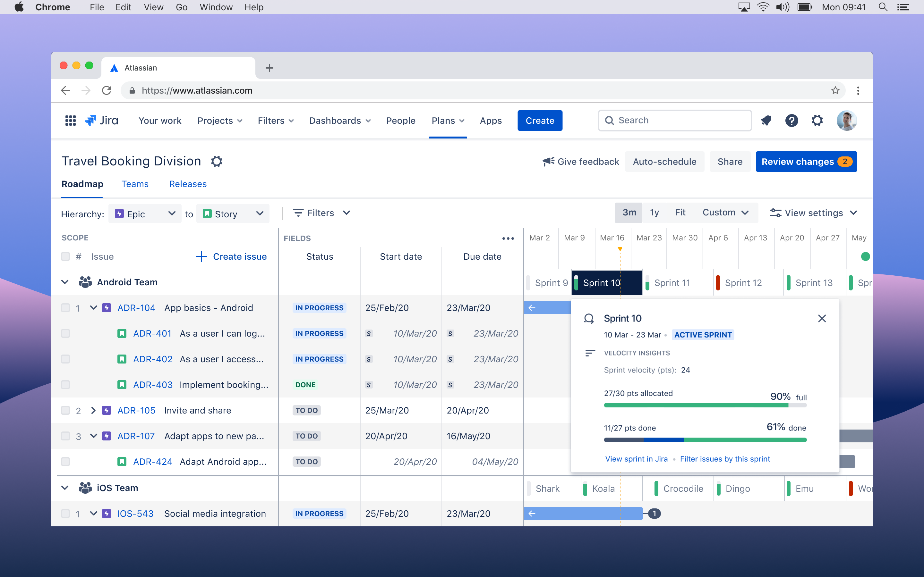Select the checkbox for IOS-543
The image size is (924, 577).
coord(65,513)
